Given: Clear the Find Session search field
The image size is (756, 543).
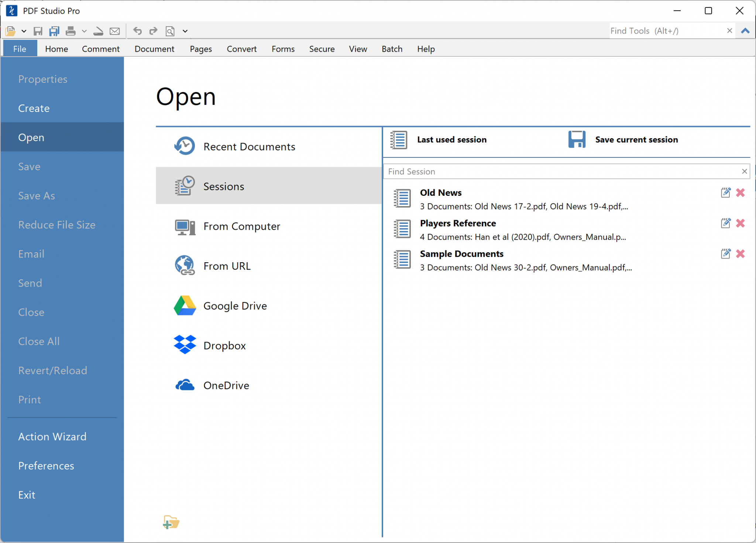Looking at the screenshot, I should 745,171.
